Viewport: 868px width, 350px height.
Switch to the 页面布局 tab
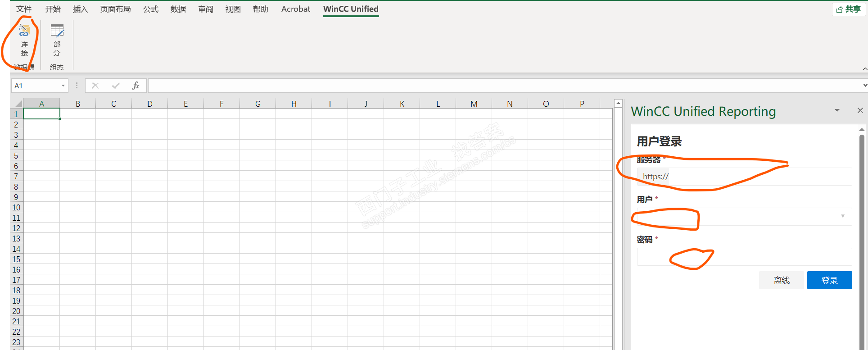pos(115,9)
